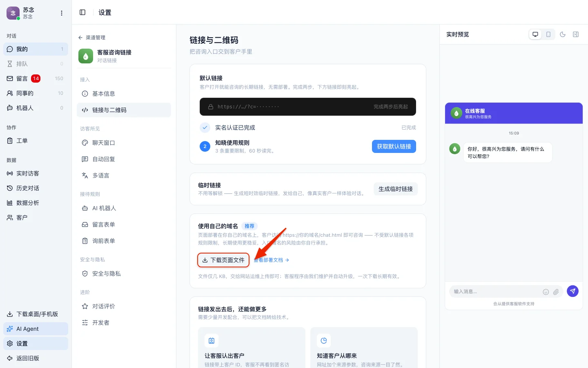588x368 pixels.
Task: Open 同事的 conversations
Action: (36, 93)
